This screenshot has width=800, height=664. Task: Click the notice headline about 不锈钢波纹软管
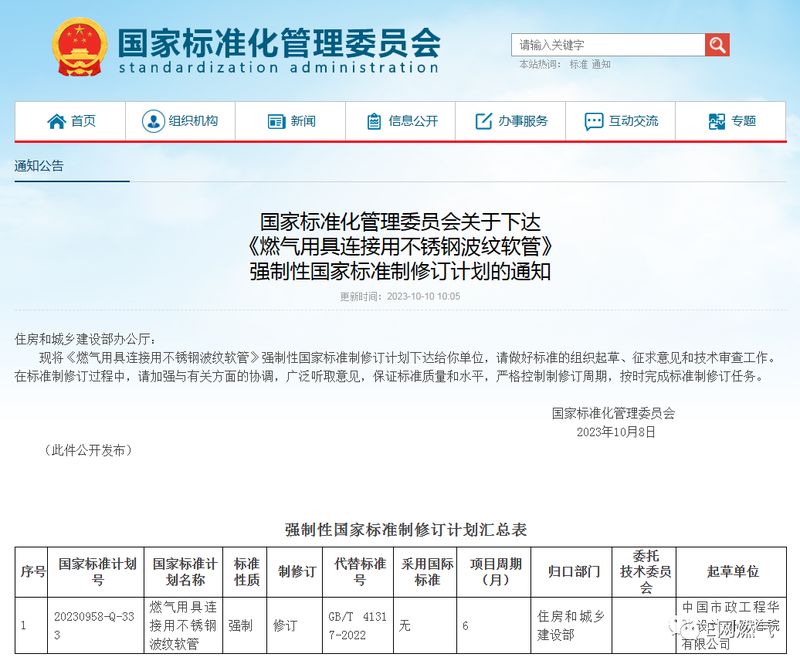[x=400, y=246]
